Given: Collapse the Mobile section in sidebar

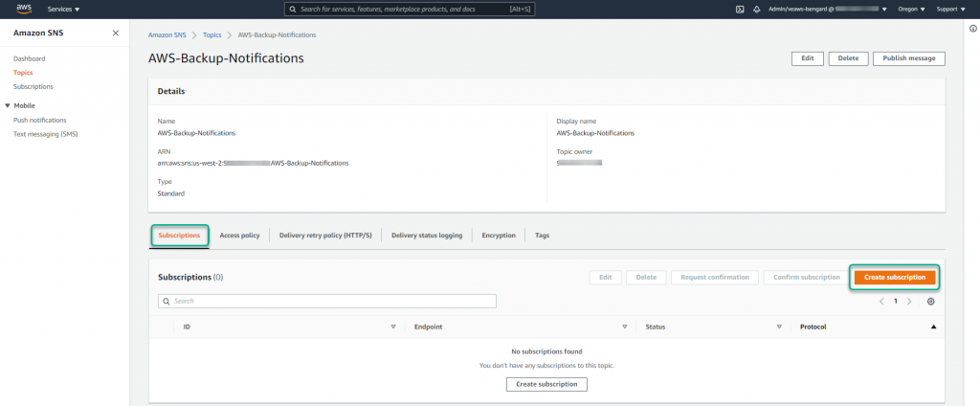Looking at the screenshot, I should pyautogui.click(x=8, y=105).
